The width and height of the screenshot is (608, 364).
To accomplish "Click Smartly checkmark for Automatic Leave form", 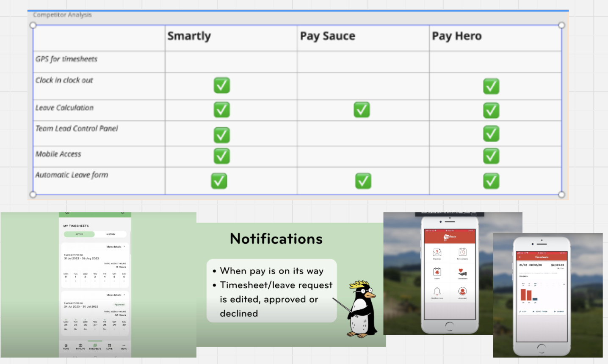I will 219,181.
